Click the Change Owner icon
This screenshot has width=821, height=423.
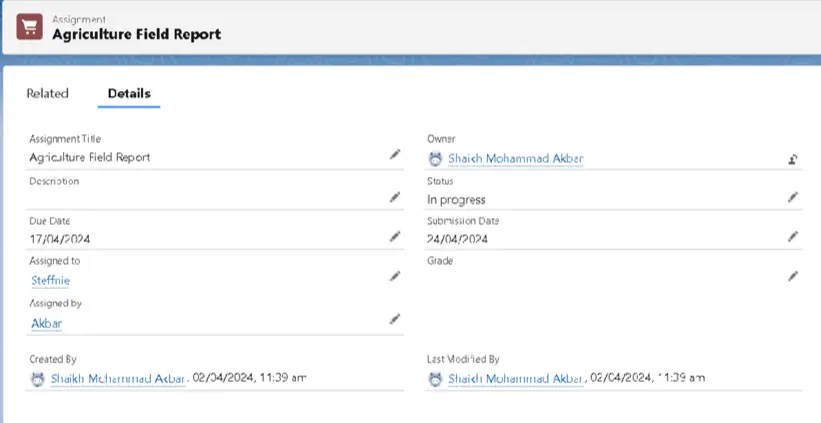click(x=792, y=158)
